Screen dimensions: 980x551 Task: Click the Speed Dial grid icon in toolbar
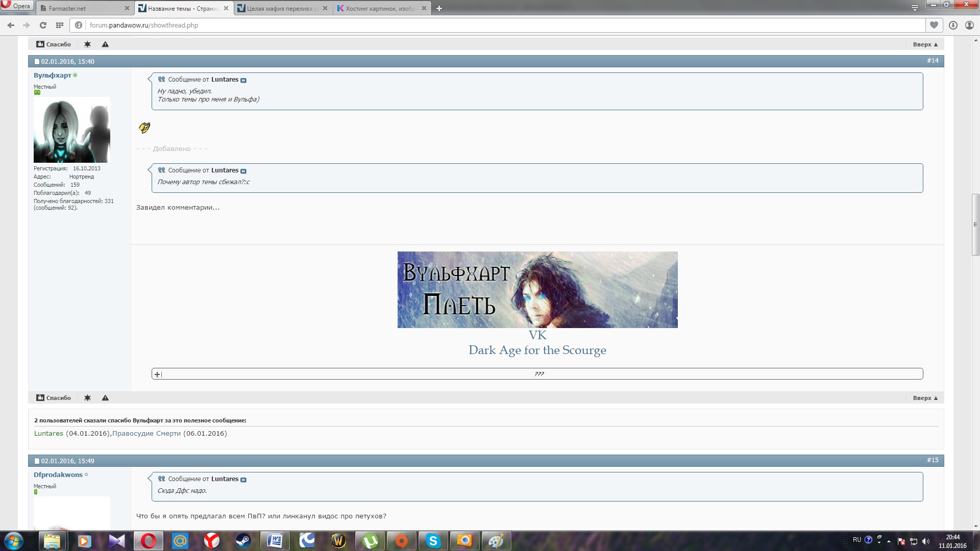[60, 25]
